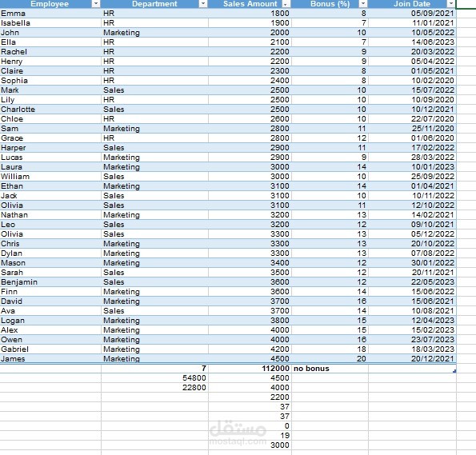Image resolution: width=476 pixels, height=455 pixels.
Task: Open the Sales Amount filter dropdown
Action: pyautogui.click(x=286, y=4)
